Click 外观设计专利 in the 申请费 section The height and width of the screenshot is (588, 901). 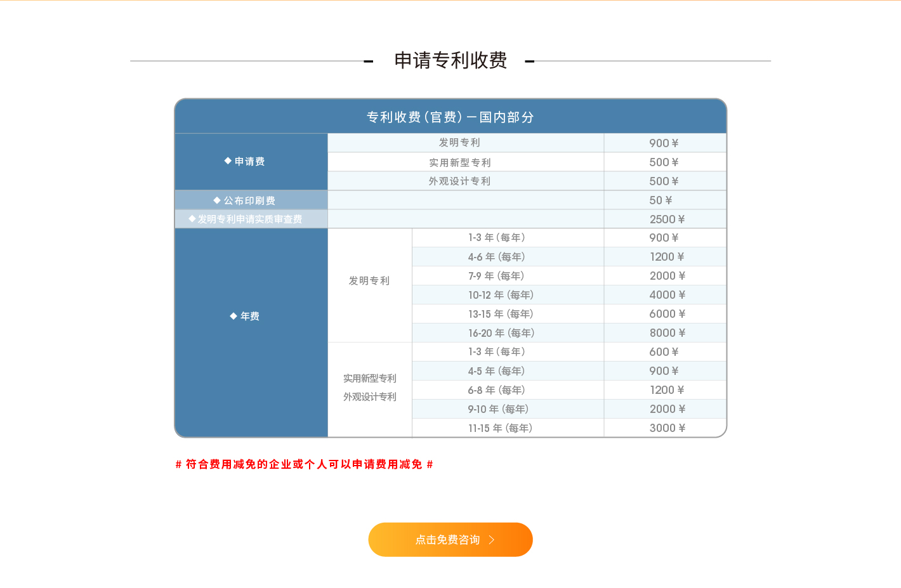(x=459, y=181)
